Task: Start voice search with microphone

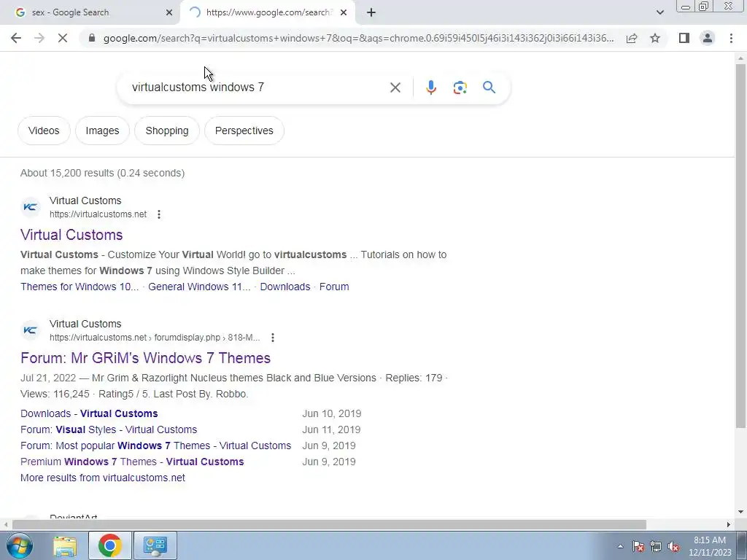Action: coord(430,87)
